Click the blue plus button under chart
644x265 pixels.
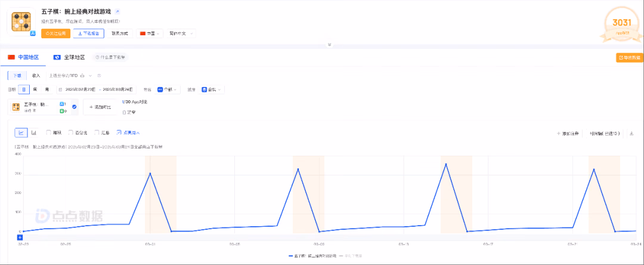(20, 237)
